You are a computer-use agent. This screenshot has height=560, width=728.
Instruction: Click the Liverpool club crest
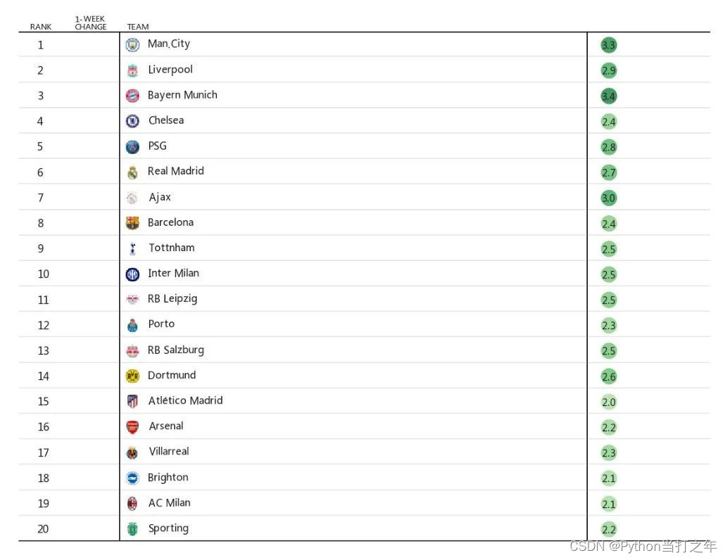click(132, 70)
